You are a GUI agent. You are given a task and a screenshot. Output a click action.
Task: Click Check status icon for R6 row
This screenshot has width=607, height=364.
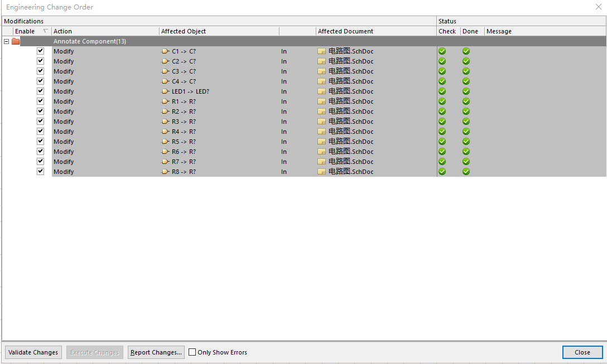coord(442,152)
